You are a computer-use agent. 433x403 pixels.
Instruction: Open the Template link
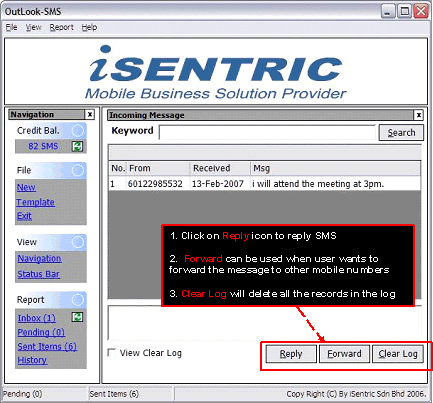pyautogui.click(x=36, y=202)
